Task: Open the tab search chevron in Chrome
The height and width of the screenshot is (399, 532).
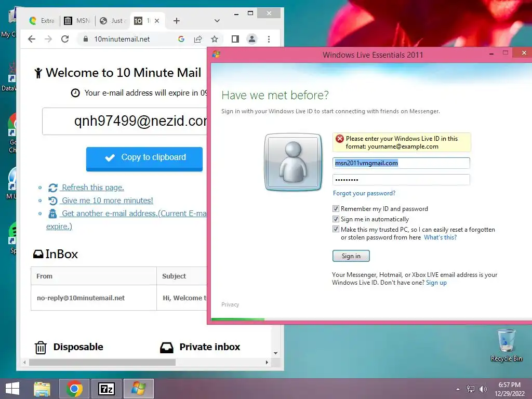Action: 217,21
